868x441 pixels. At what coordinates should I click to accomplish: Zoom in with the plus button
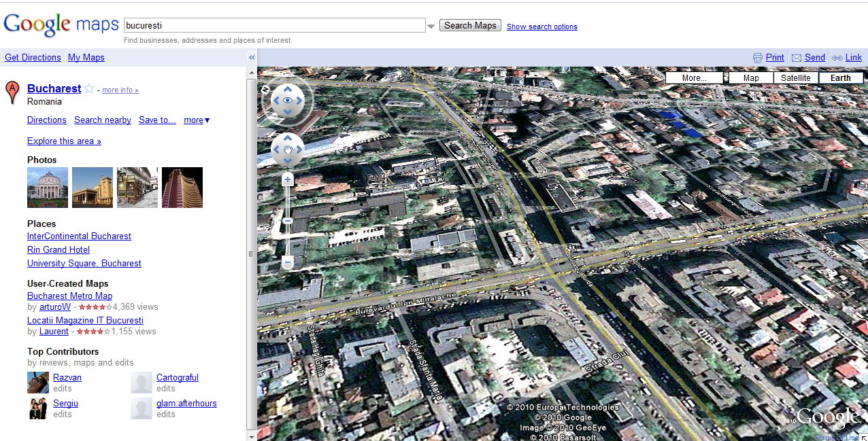pyautogui.click(x=288, y=180)
